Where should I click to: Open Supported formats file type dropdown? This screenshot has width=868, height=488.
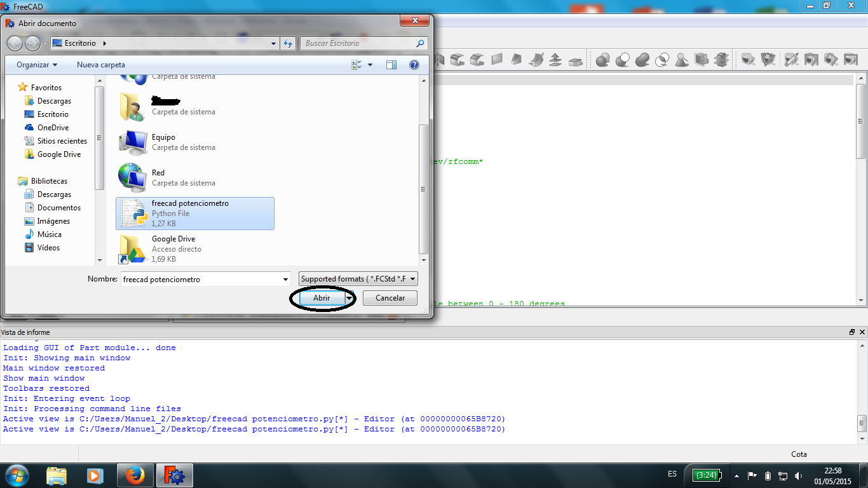(x=358, y=279)
